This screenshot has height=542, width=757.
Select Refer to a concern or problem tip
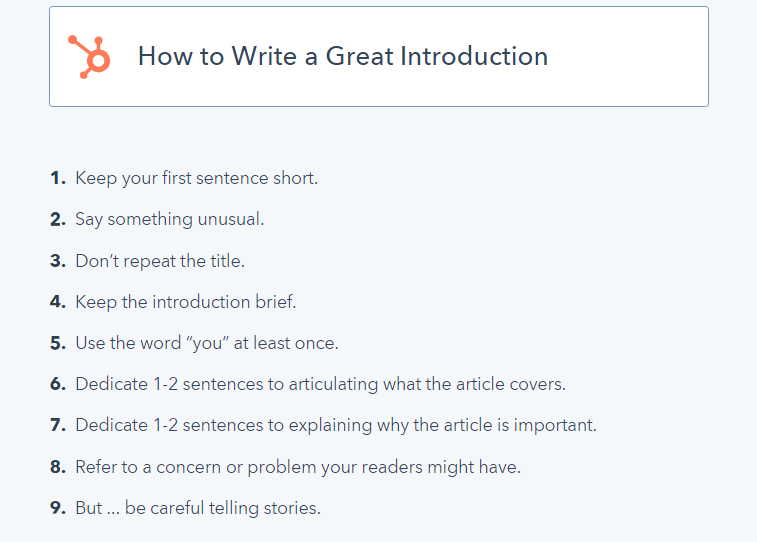tap(298, 467)
